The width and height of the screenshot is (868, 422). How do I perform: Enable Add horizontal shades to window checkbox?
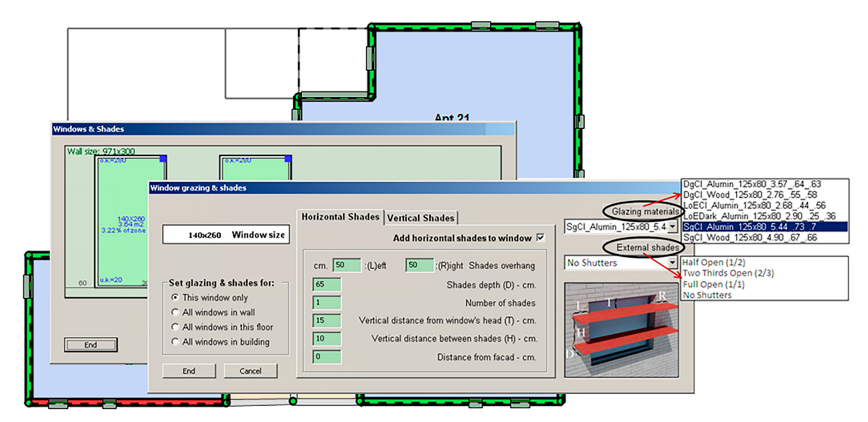(540, 237)
